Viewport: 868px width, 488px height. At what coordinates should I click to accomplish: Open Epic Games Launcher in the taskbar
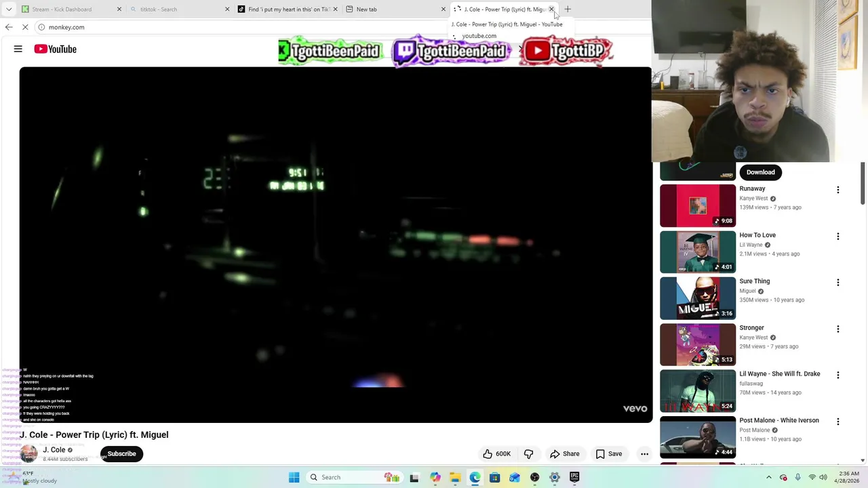[x=574, y=477]
